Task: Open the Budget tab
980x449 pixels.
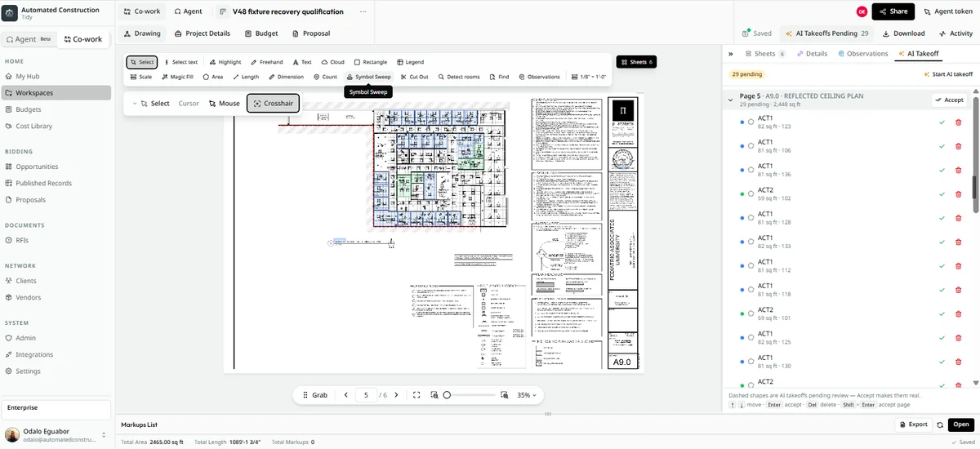Action: pyautogui.click(x=261, y=33)
